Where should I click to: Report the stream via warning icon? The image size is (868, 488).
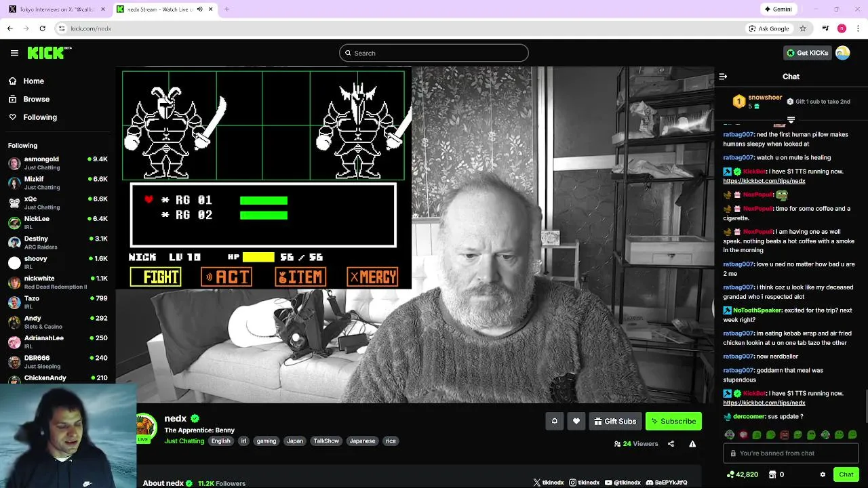tap(692, 444)
